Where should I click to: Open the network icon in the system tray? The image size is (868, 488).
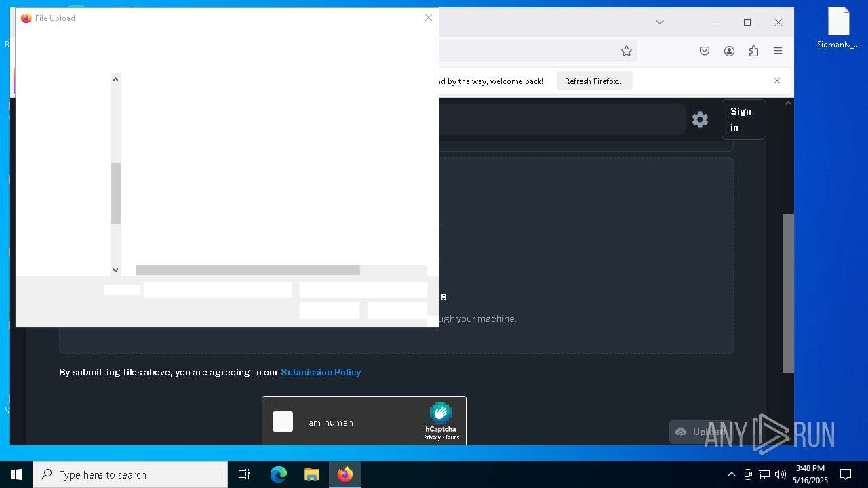(x=764, y=474)
